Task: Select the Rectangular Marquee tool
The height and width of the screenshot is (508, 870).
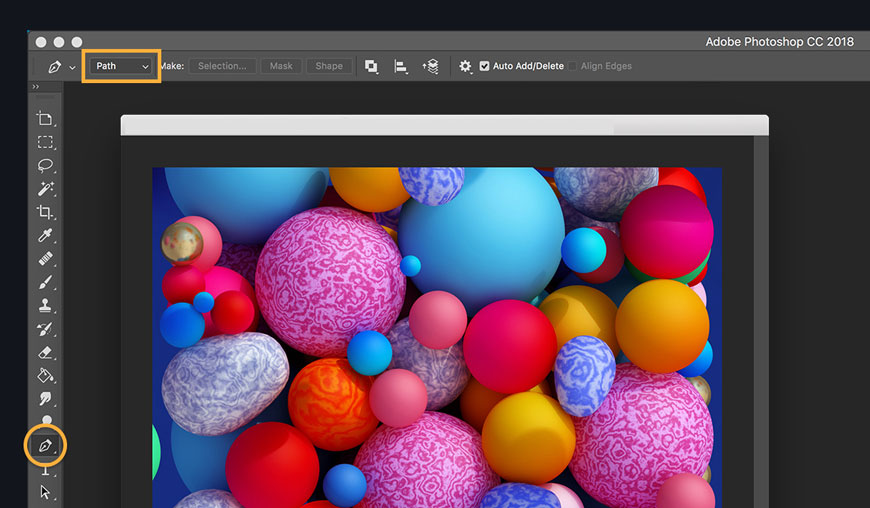Action: (45, 142)
